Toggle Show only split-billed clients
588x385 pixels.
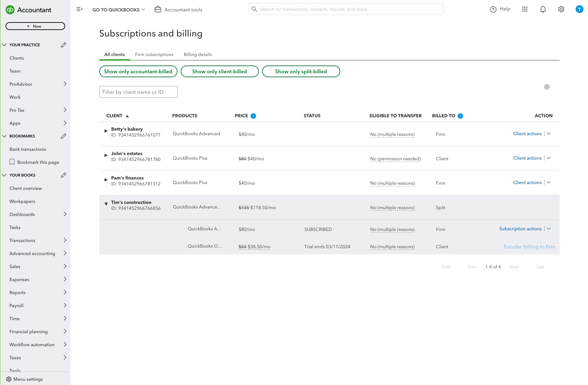coord(301,71)
